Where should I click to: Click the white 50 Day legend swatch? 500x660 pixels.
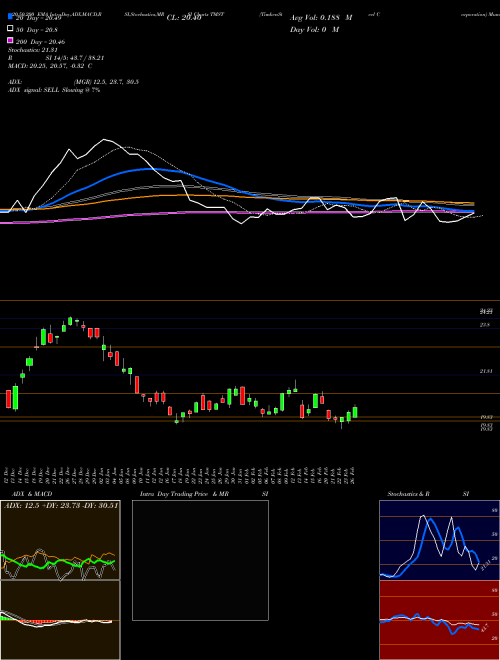(x=11, y=29)
